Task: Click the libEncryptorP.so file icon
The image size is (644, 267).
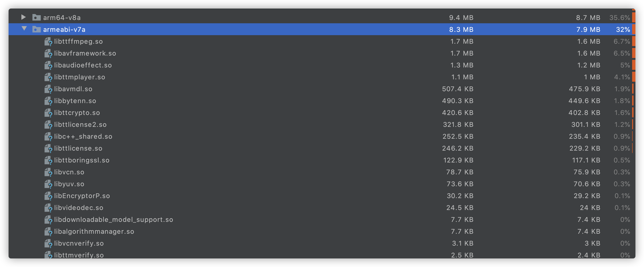Action: click(48, 196)
